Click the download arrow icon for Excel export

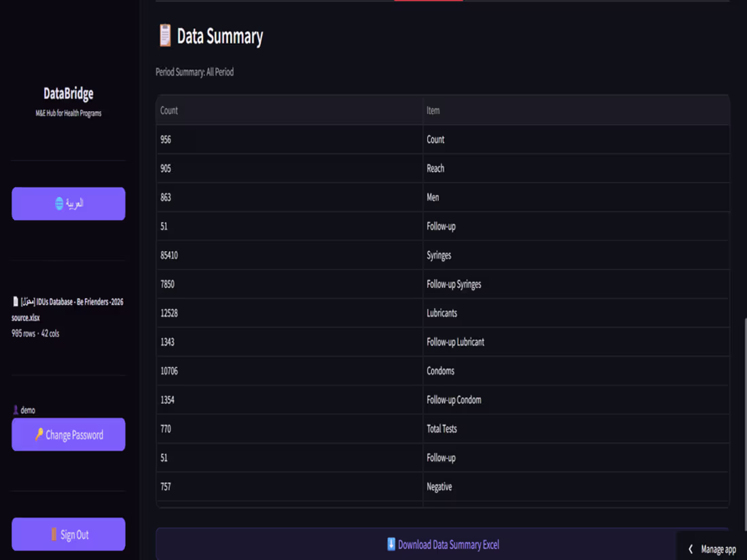[391, 544]
